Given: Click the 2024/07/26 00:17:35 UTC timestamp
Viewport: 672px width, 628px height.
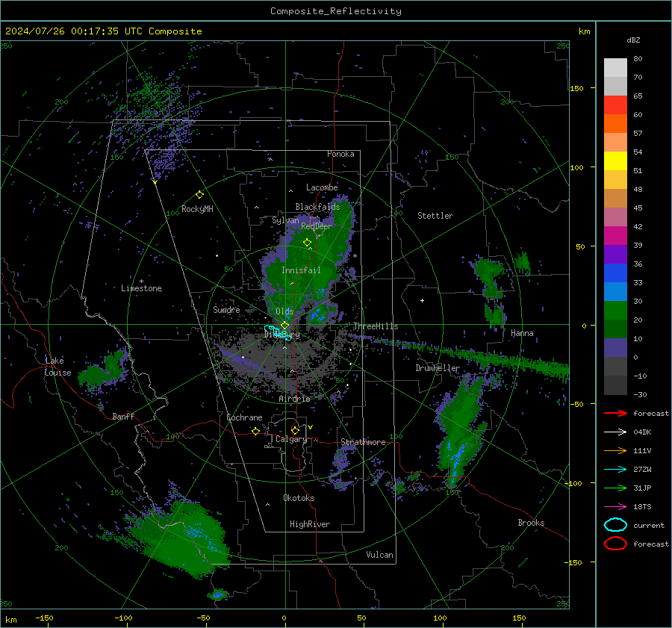Looking at the screenshot, I should (x=103, y=31).
